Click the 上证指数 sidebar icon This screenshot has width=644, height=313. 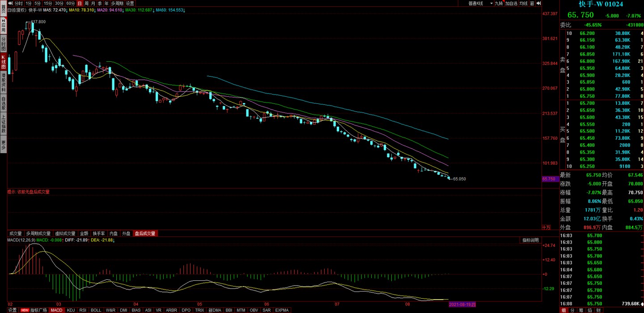pyautogui.click(x=3, y=124)
